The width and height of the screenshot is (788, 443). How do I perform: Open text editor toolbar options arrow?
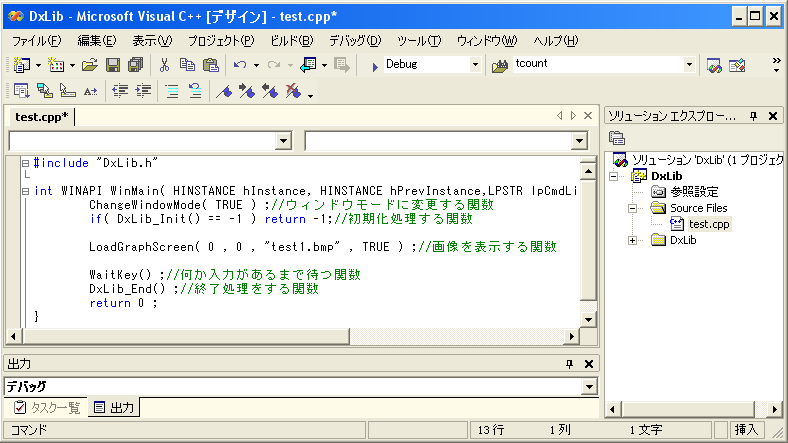[x=311, y=95]
